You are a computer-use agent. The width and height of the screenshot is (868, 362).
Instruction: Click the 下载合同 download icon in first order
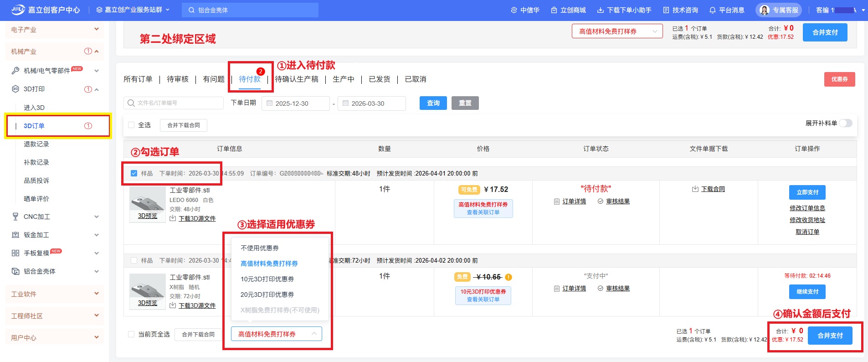[x=695, y=189]
